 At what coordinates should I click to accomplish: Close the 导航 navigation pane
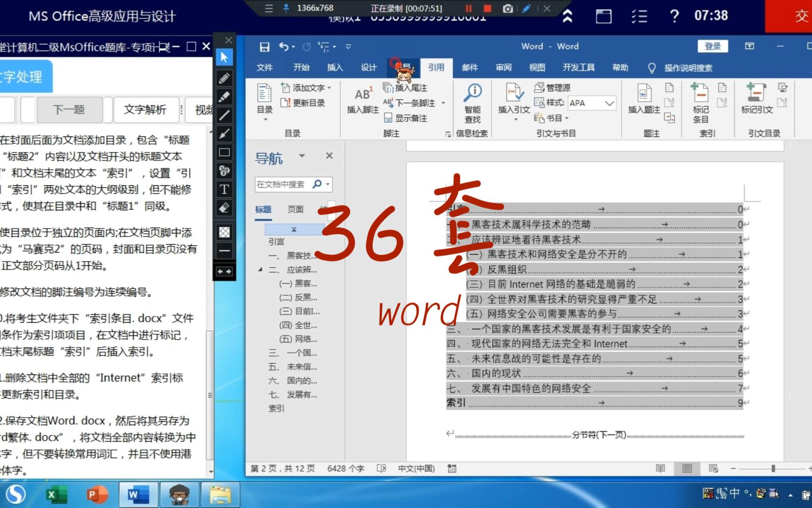tap(329, 156)
